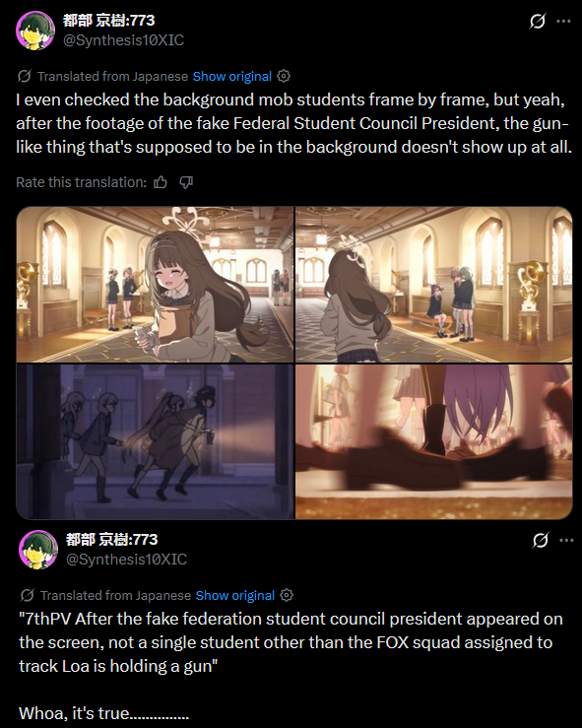
Task: Show original Japanese text of second post
Action: pos(234,595)
